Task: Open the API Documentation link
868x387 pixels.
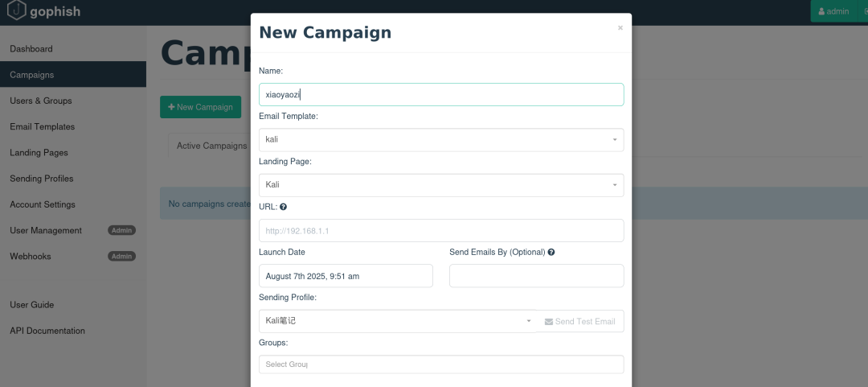Action: 47,331
